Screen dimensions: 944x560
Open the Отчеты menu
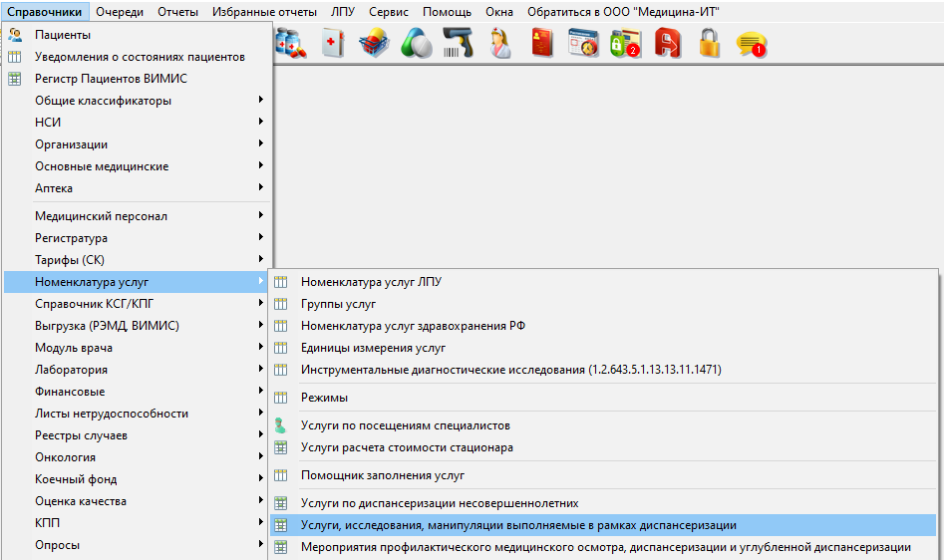coord(178,12)
